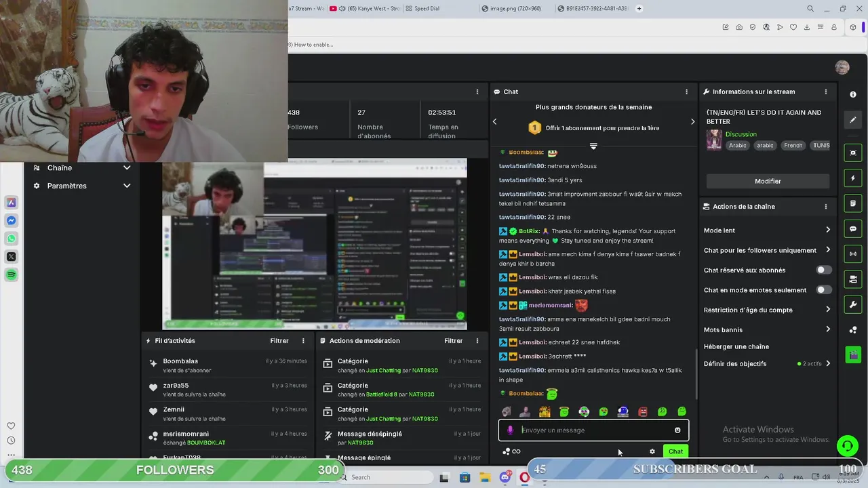
Task: Open Mode lent options
Action: pyautogui.click(x=767, y=230)
